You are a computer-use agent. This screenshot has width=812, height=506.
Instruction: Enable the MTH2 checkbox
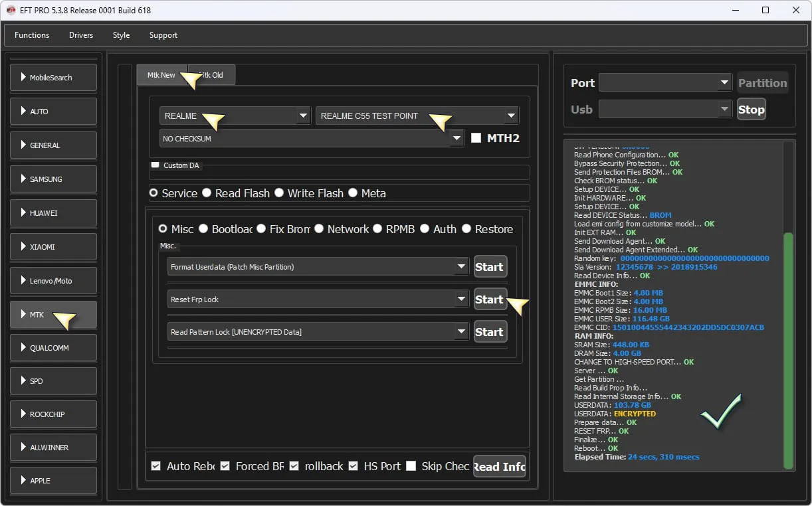tap(476, 138)
